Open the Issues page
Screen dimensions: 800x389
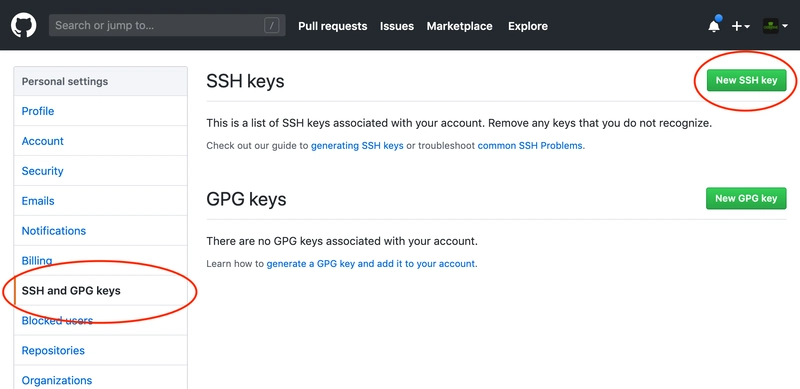coord(397,26)
